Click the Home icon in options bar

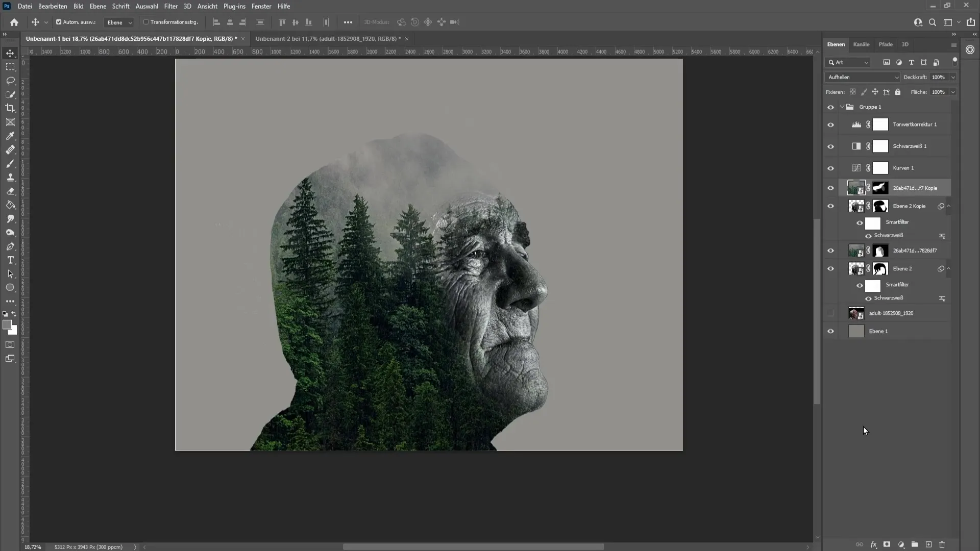pyautogui.click(x=14, y=22)
